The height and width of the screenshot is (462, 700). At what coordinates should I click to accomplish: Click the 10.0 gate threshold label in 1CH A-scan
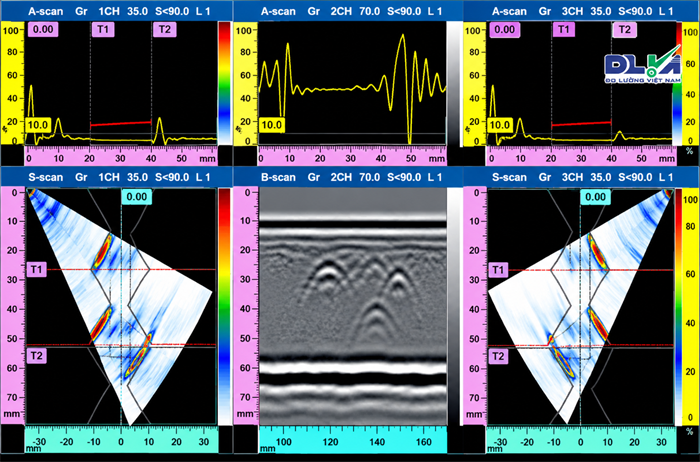point(38,125)
